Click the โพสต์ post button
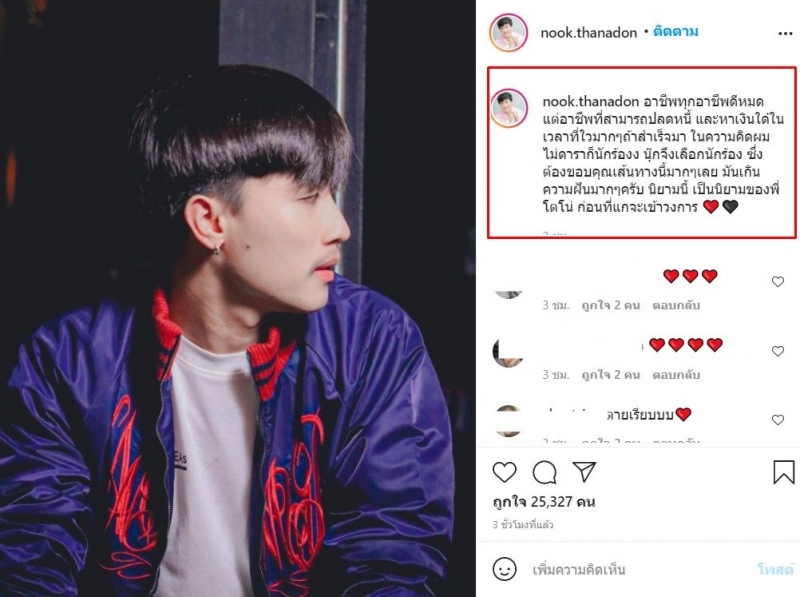Viewport: 800px width, 597px height. (x=776, y=569)
